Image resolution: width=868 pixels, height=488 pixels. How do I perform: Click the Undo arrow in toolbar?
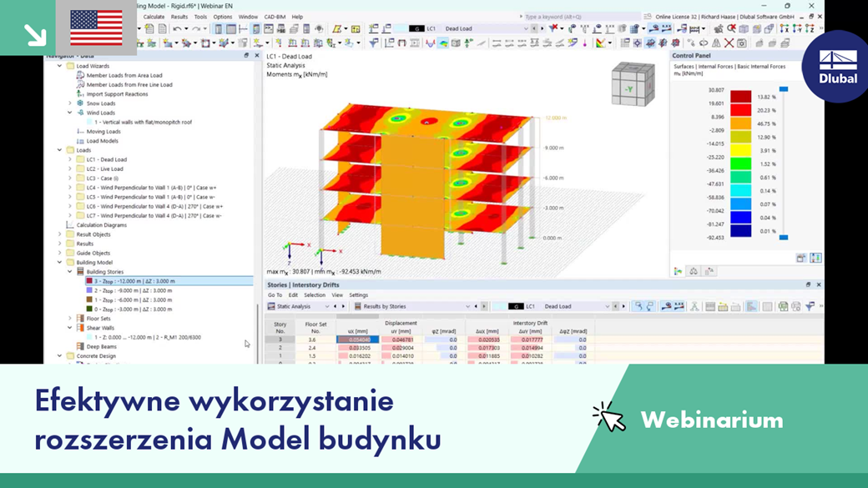[177, 28]
